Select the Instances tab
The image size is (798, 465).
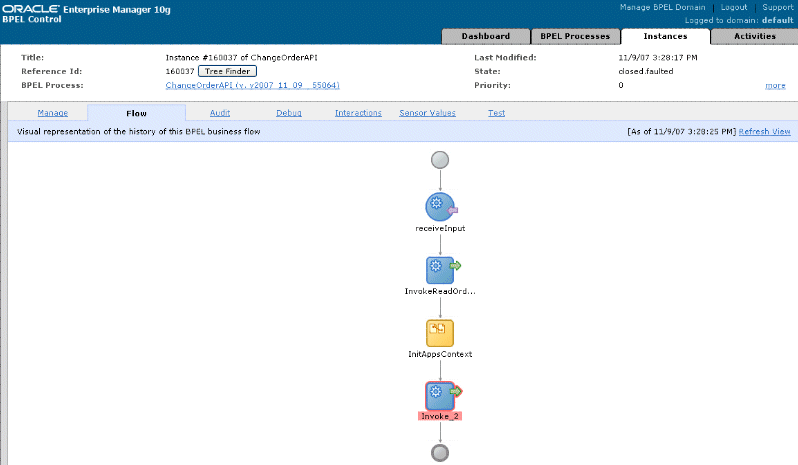tap(665, 36)
